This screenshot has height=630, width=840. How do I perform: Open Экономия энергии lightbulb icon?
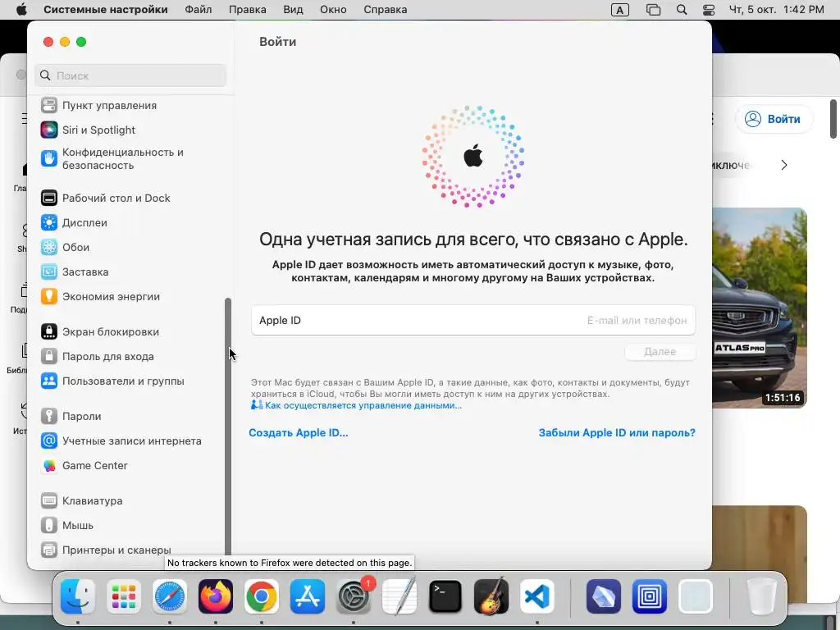tap(48, 296)
